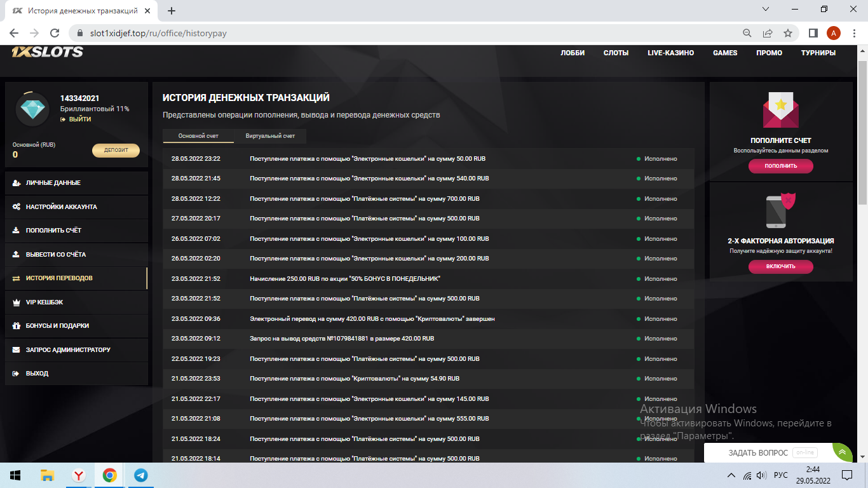The height and width of the screenshot is (488, 868).
Task: Click the 1XSLOTS logo
Action: 47,52
